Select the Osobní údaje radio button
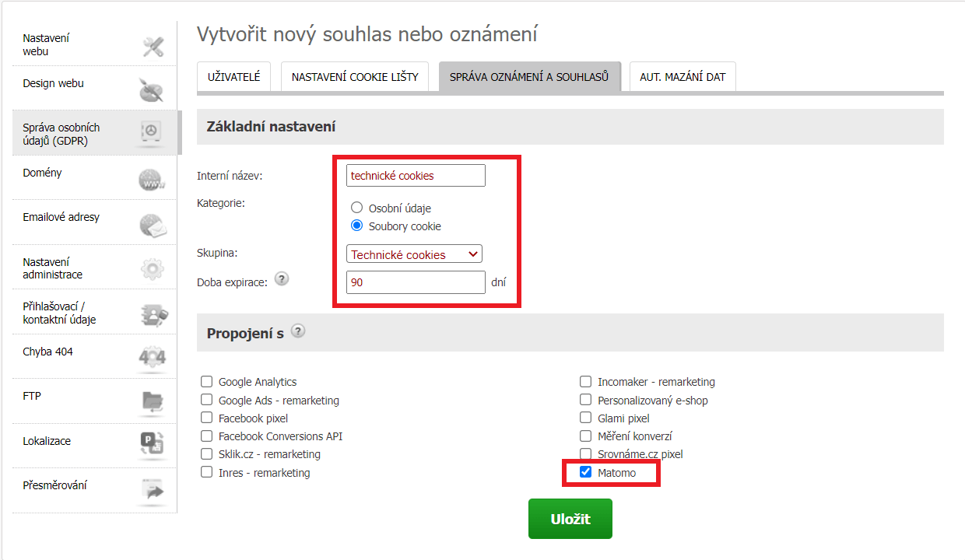The width and height of the screenshot is (965, 560). pos(356,208)
